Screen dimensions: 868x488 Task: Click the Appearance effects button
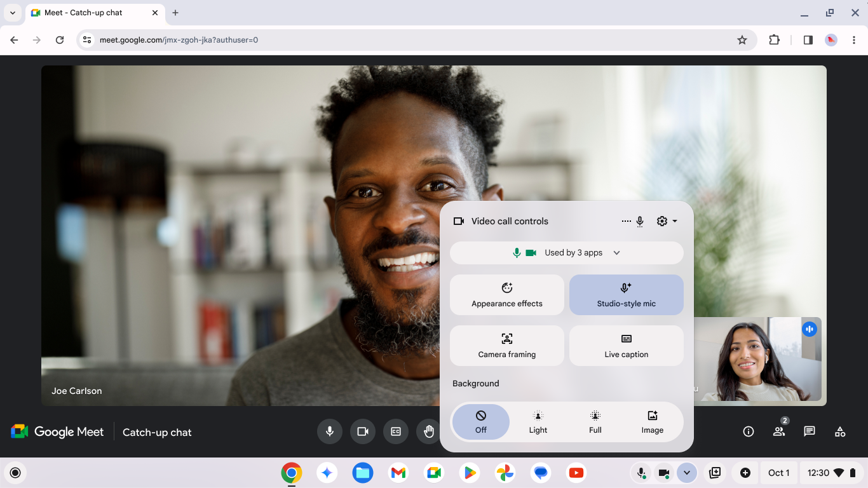506,294
